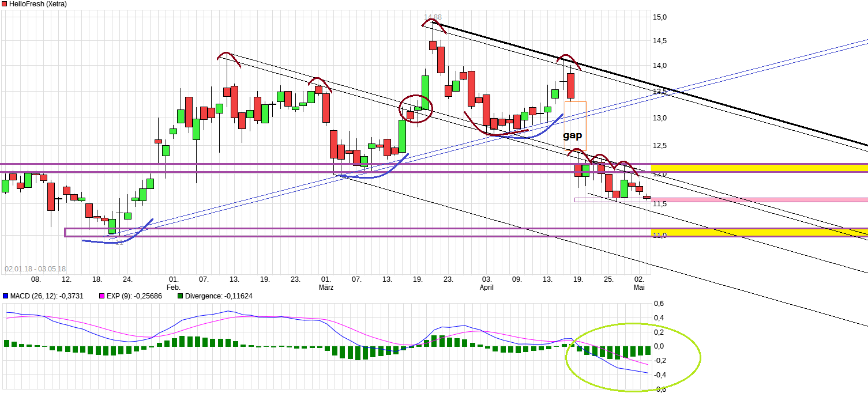
Task: Click the März label on the date axis
Action: 326,287
